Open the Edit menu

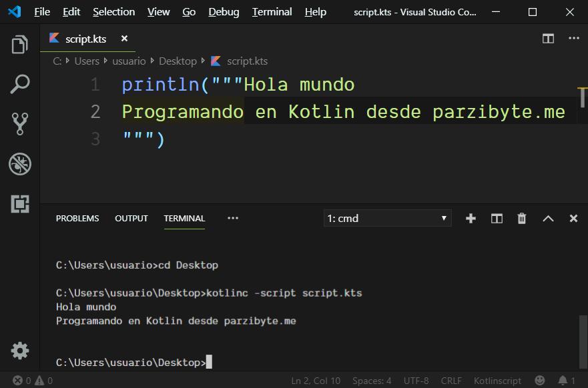71,12
